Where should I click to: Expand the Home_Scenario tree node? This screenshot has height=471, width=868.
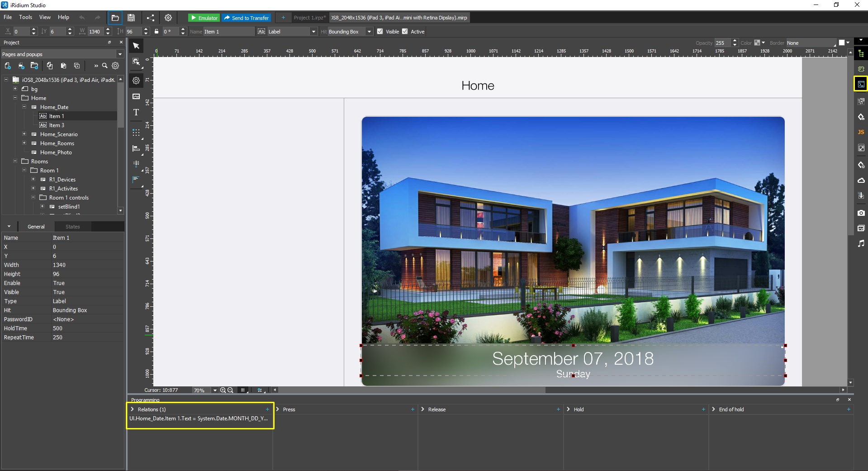(x=24, y=134)
